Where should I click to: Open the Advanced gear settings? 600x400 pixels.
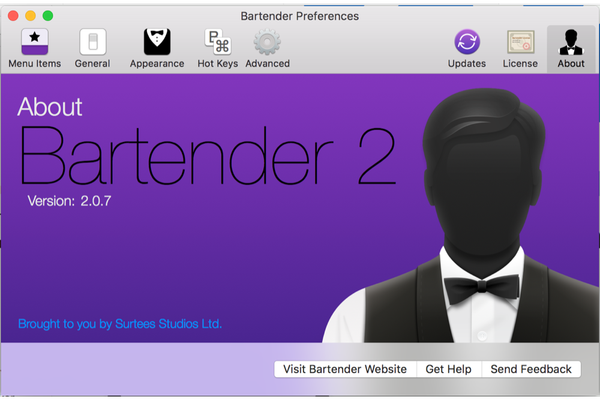pyautogui.click(x=267, y=43)
